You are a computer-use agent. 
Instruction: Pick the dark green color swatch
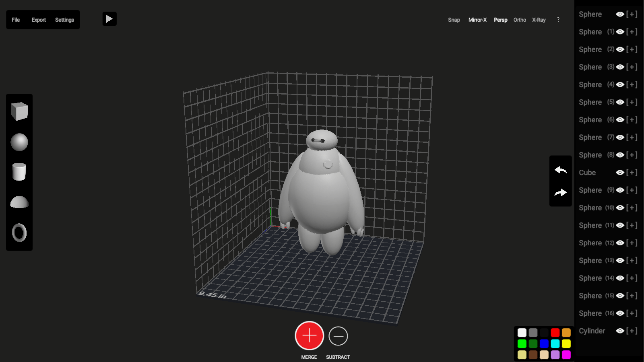(x=533, y=343)
